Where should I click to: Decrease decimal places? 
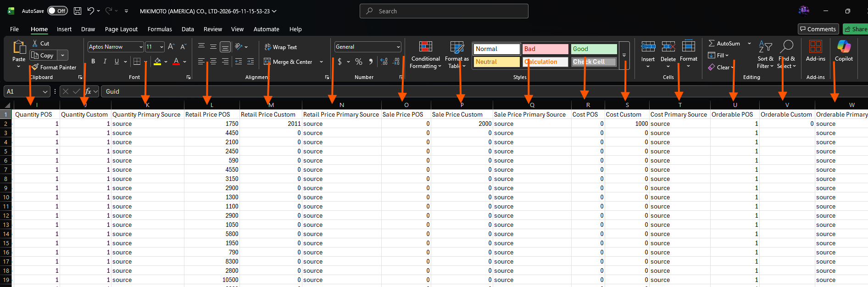(x=396, y=62)
